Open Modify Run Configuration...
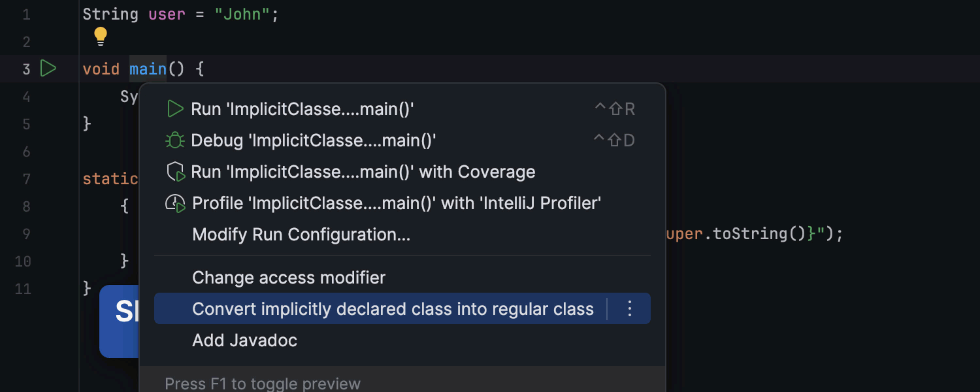The image size is (980, 392). tap(301, 235)
